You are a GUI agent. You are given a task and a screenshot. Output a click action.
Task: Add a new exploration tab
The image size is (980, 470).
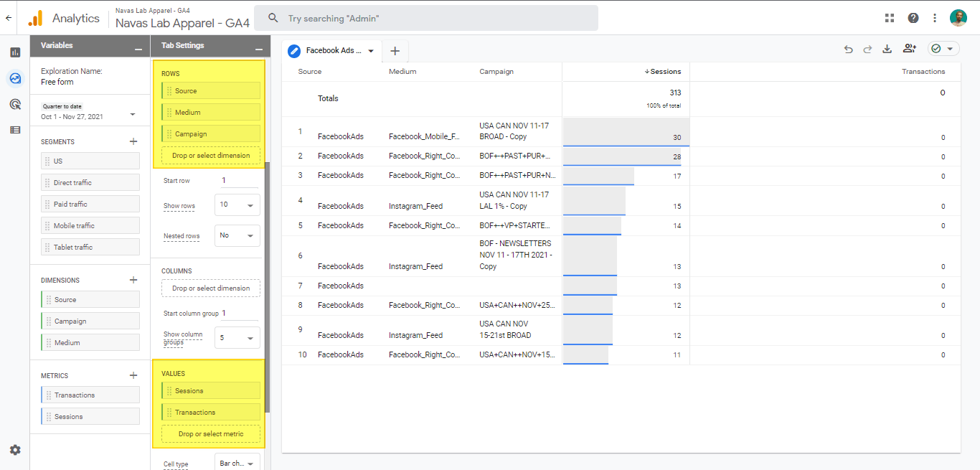(395, 51)
